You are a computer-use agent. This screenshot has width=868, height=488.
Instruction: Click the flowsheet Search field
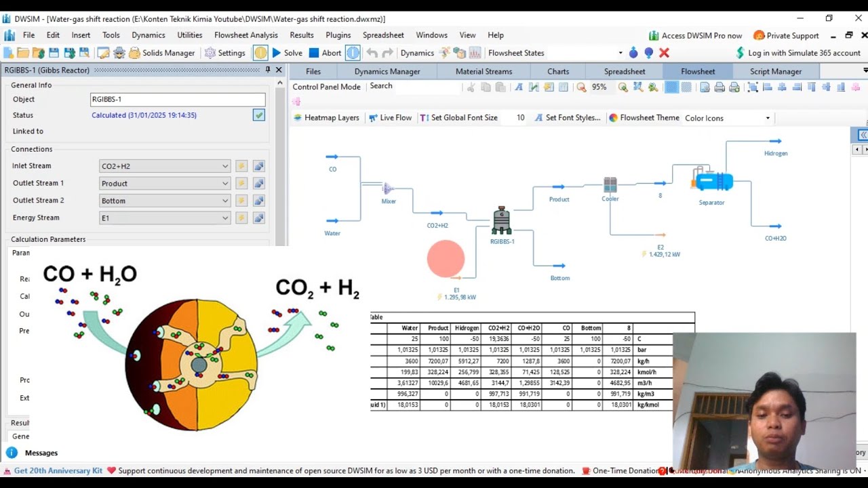415,87
